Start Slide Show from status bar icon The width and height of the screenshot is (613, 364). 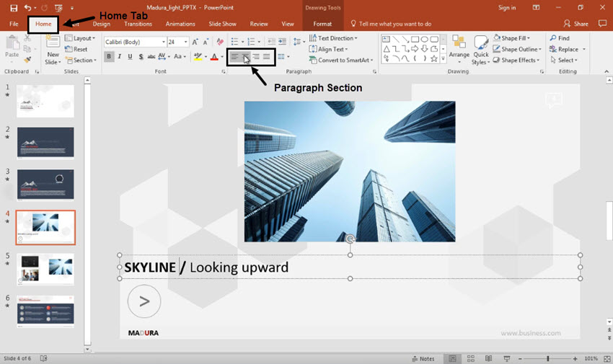506,358
